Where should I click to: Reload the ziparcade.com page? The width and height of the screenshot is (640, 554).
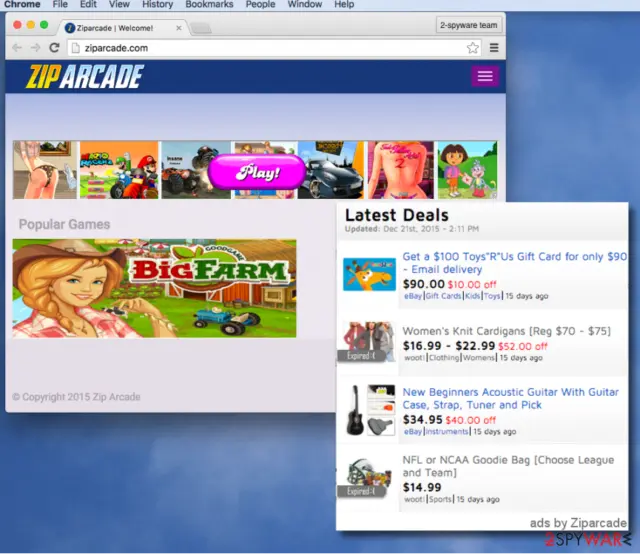[x=54, y=48]
